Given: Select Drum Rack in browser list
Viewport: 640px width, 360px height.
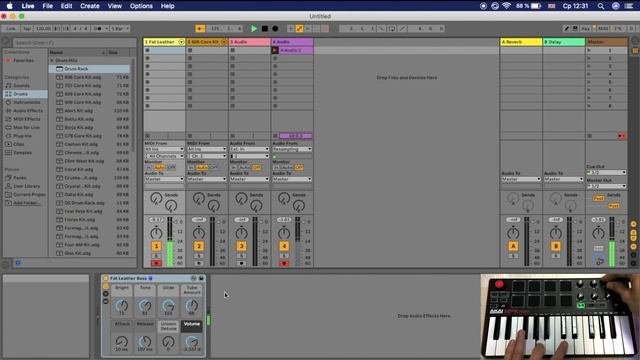Looking at the screenshot, I should point(89,69).
